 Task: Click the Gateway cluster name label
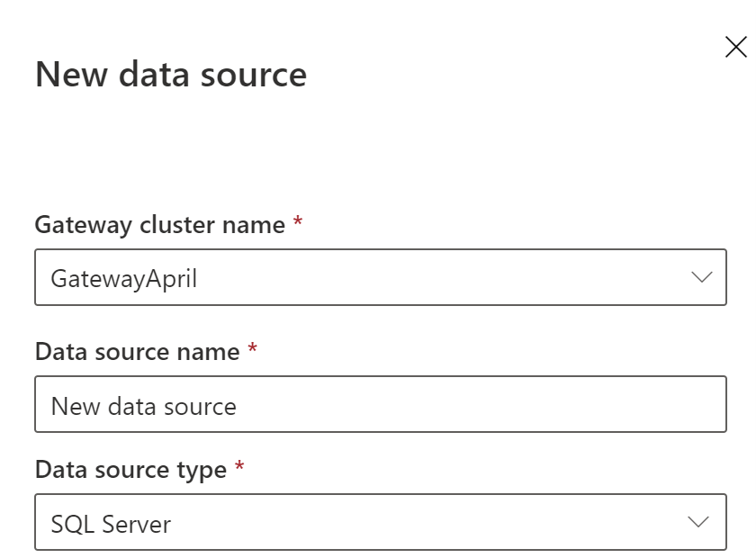coord(162,225)
